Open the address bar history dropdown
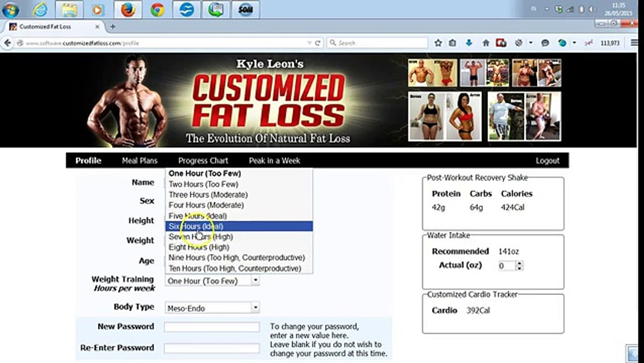Image resolution: width=644 pixels, height=363 pixels. [309, 43]
